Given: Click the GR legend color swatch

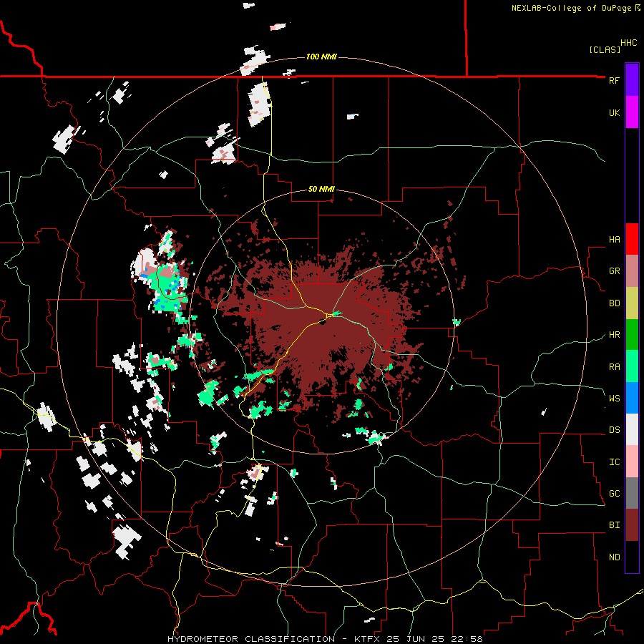Looking at the screenshot, I should point(632,271).
